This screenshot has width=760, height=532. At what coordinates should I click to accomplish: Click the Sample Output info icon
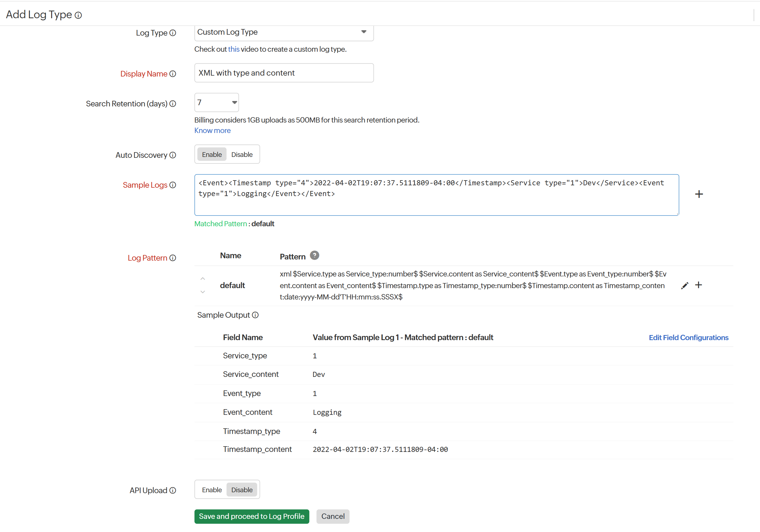tap(255, 315)
